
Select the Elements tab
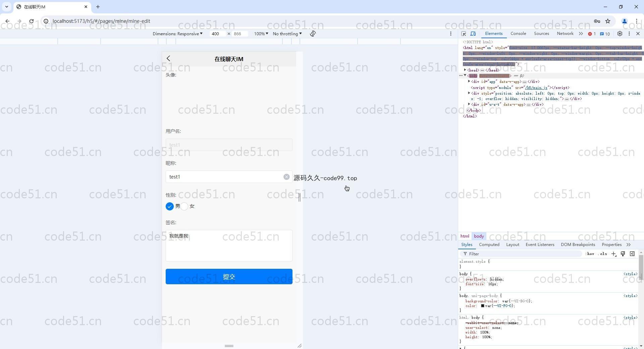(x=494, y=34)
